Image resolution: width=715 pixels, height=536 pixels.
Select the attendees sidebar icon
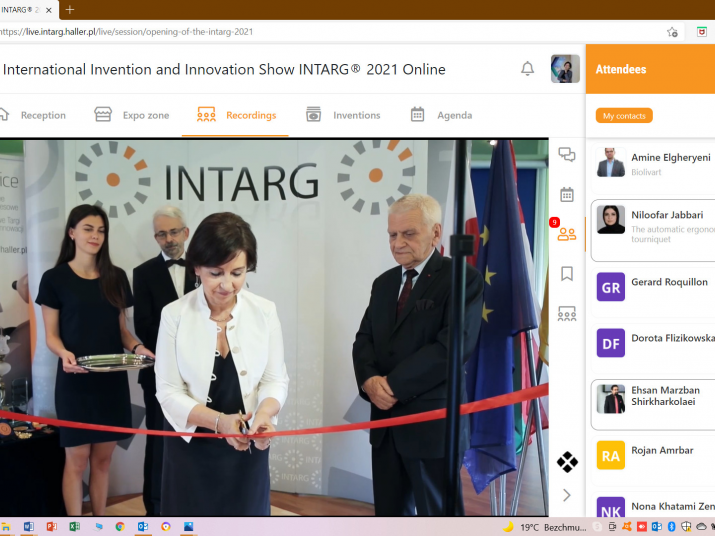point(567,234)
